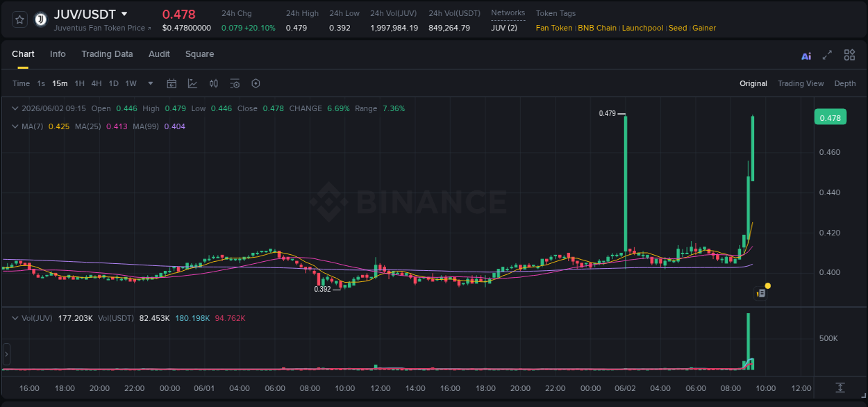Click the CHANGE value 6.69%
Screen dimensions: 868x407
(338, 108)
